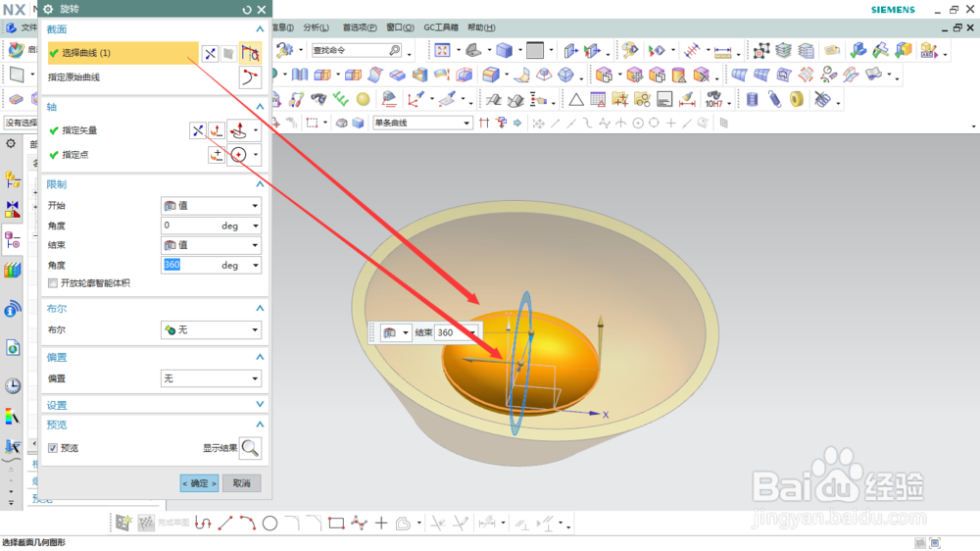Click the yellow sphere icon in toolbar
980x551 pixels.
[364, 99]
